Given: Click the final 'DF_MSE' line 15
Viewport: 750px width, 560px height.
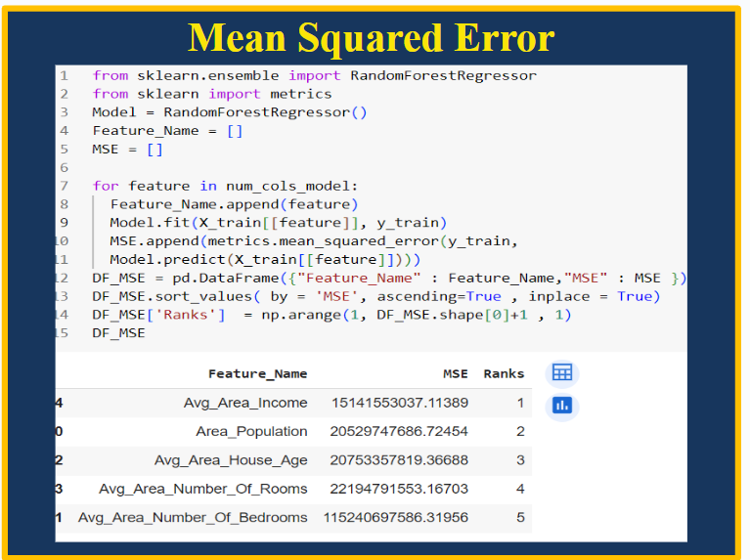Looking at the screenshot, I should (x=118, y=333).
